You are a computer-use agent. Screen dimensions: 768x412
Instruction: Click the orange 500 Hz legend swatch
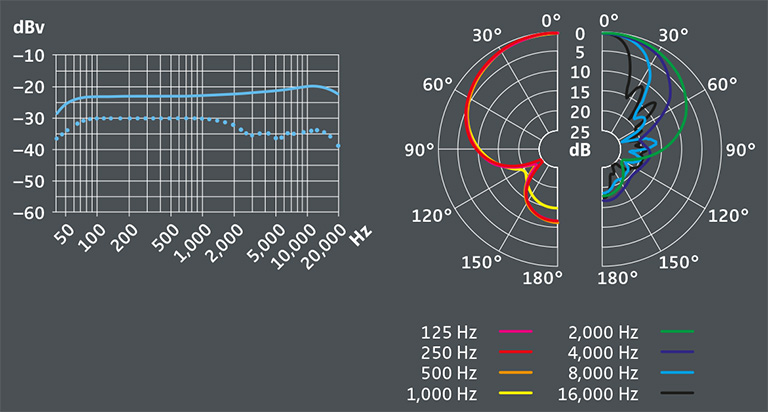click(x=514, y=371)
